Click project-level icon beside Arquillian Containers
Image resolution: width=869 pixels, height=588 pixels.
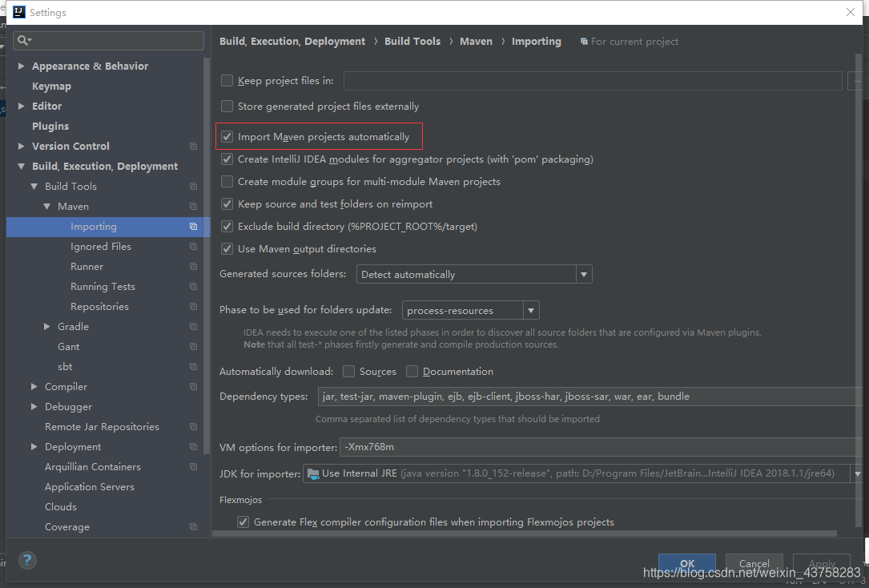point(193,466)
